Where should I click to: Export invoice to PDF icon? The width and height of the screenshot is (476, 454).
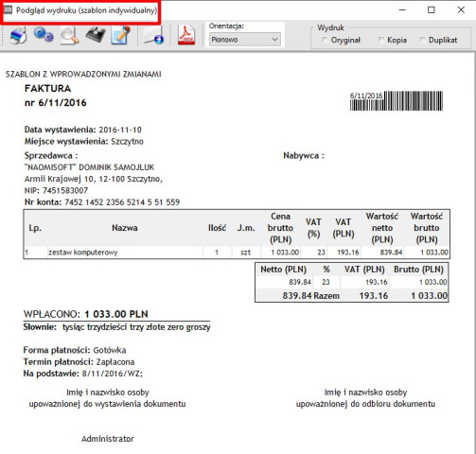(x=186, y=35)
